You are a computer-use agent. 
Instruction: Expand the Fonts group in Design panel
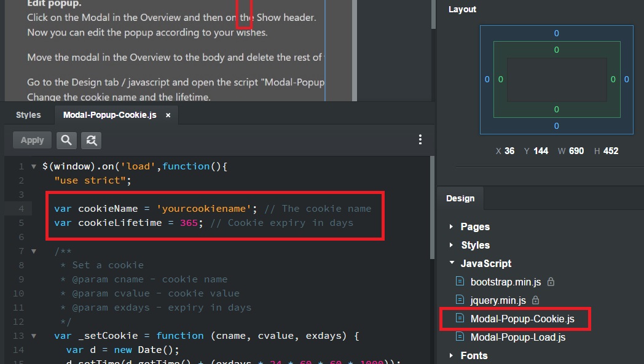tap(451, 355)
